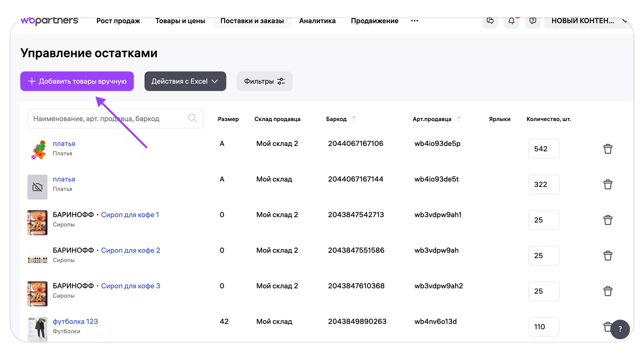Click the help question speech bubble icon
The width and height of the screenshot is (644, 359).
[533, 21]
